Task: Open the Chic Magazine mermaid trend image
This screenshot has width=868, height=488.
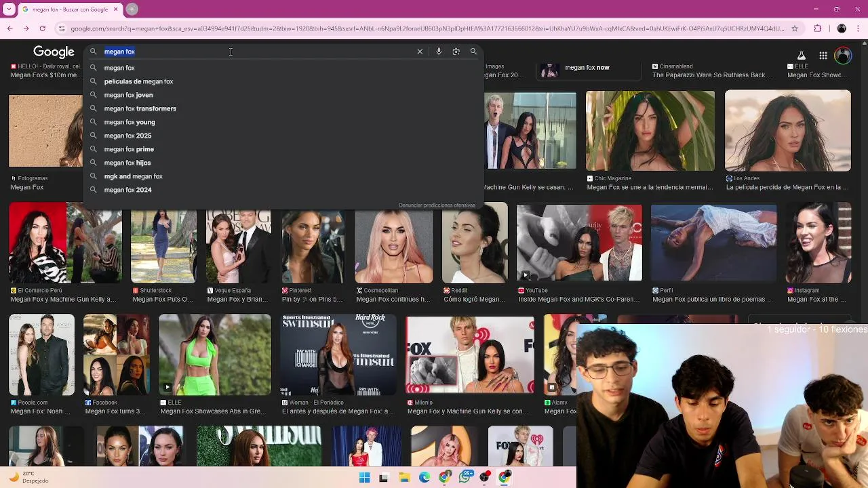Action: tap(650, 130)
